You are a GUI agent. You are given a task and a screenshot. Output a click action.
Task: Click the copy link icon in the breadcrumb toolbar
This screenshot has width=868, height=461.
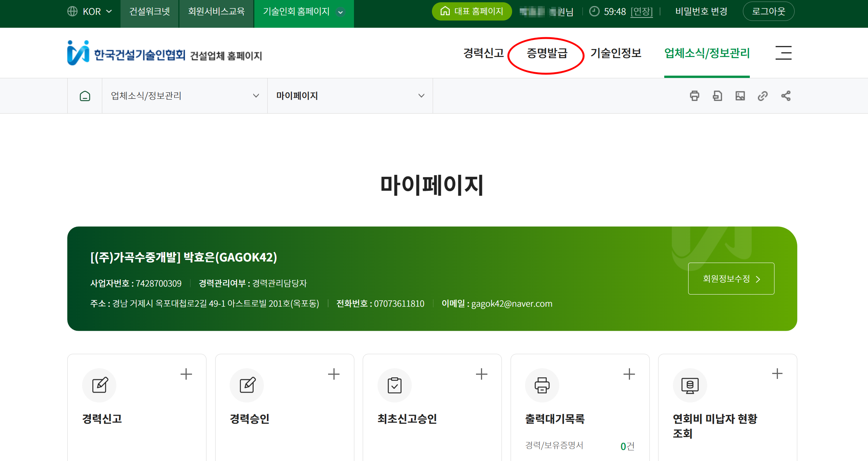tap(763, 96)
